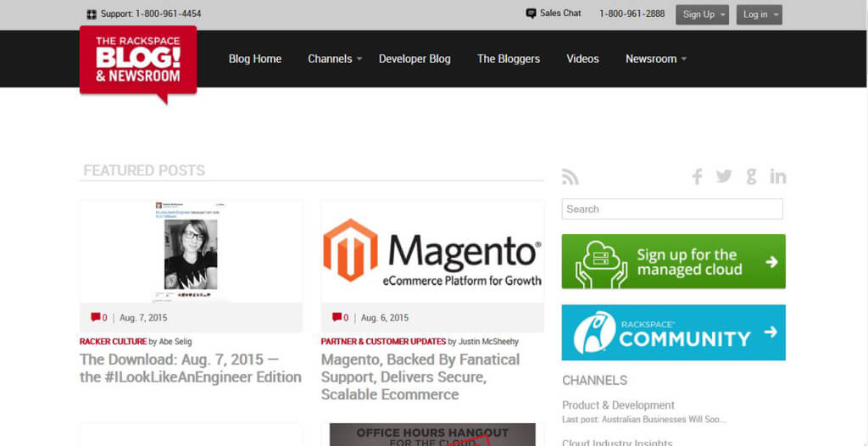The height and width of the screenshot is (446, 868).
Task: Open the Videos page
Action: tap(583, 59)
